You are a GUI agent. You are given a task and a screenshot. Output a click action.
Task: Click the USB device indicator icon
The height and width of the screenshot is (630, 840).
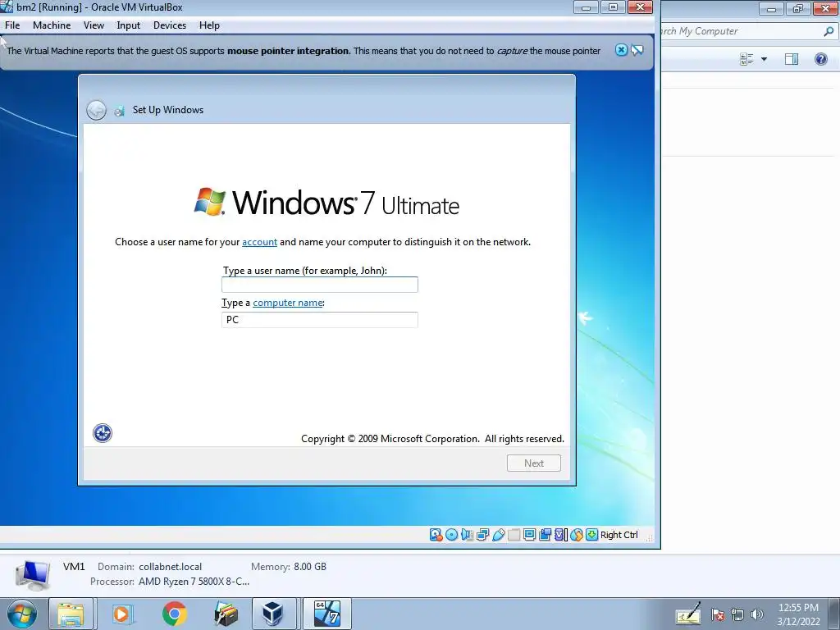point(498,535)
